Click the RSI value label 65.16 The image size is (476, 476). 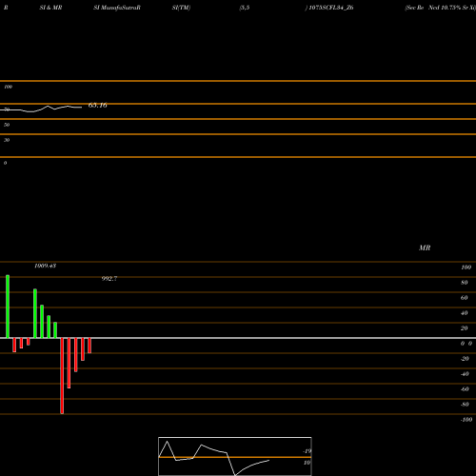[x=98, y=105]
